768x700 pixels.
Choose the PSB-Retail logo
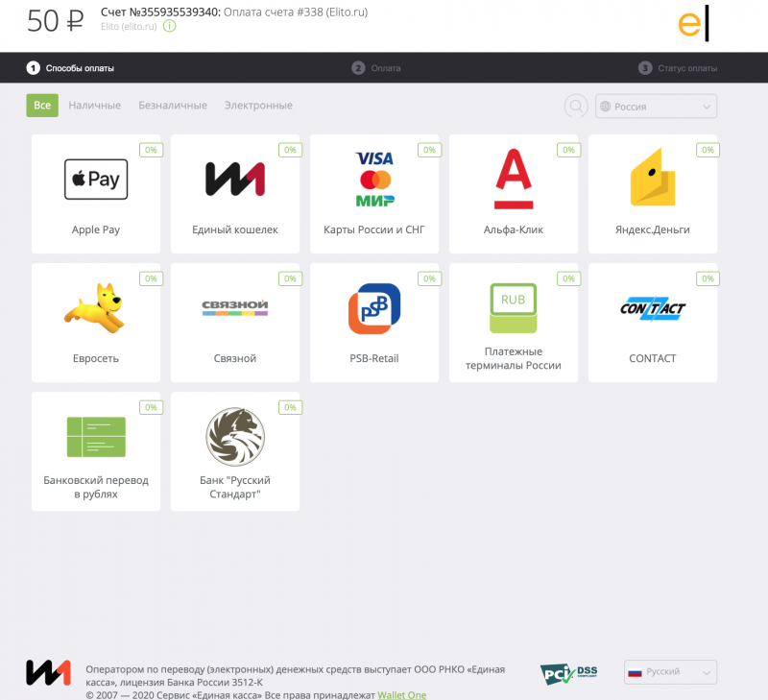coord(374,308)
